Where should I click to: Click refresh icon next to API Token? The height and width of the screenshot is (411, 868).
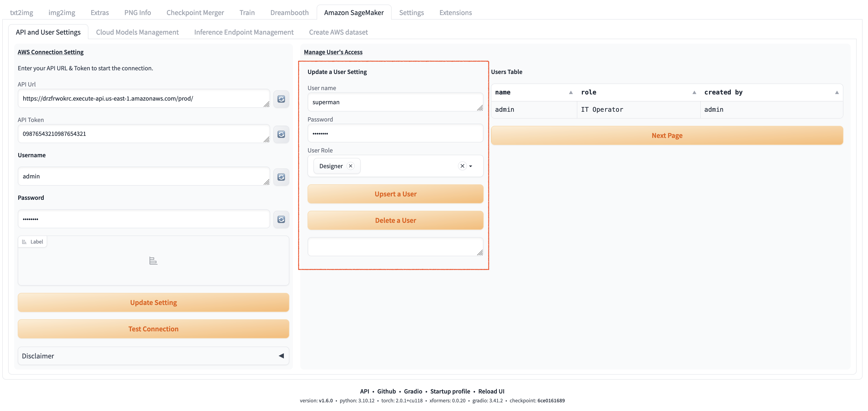[x=281, y=134]
